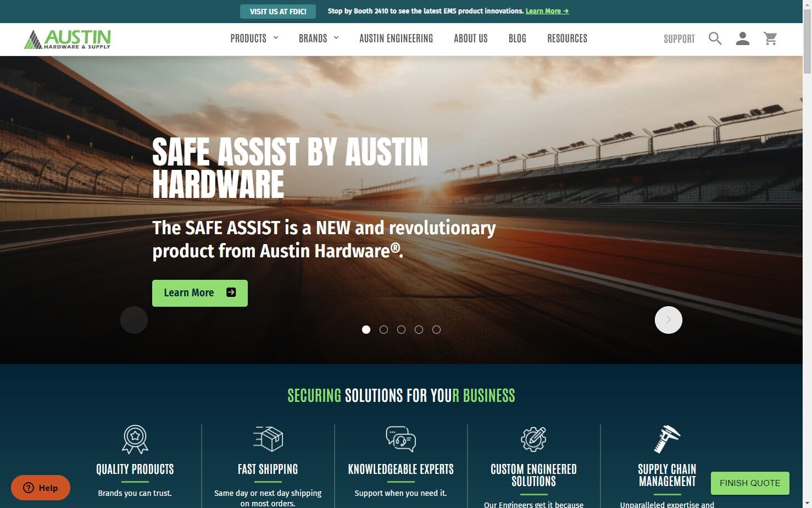Open the Resources menu item
Screen dimensions: 812x508
pyautogui.click(x=568, y=38)
